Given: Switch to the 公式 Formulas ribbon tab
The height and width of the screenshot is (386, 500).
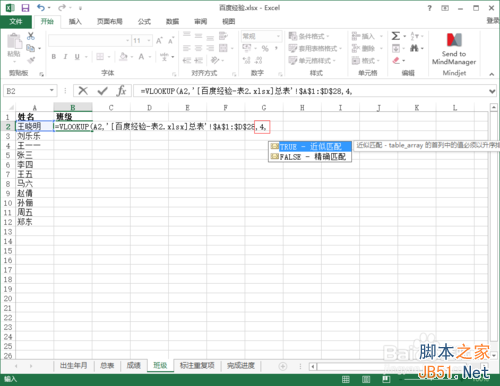Looking at the screenshot, I should coord(144,22).
